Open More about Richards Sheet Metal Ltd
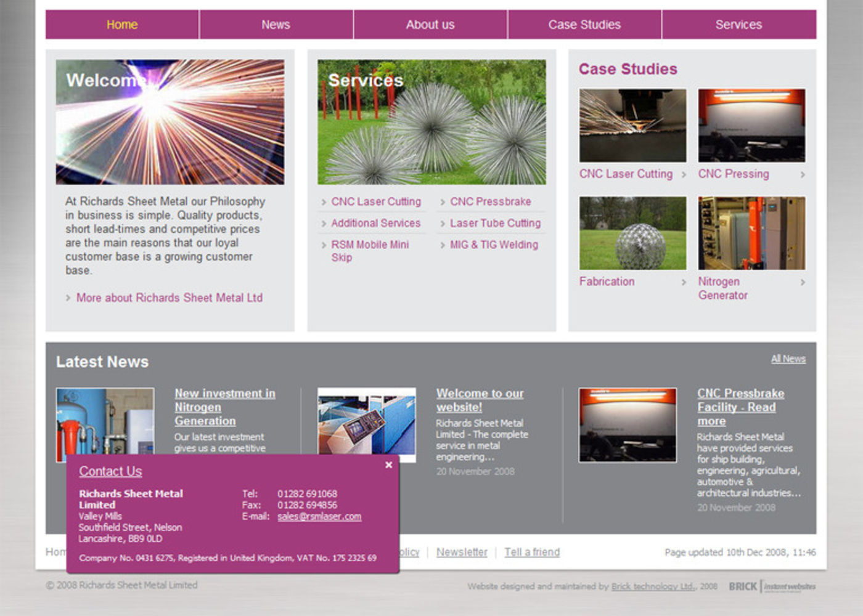The image size is (863, 616). 169,298
